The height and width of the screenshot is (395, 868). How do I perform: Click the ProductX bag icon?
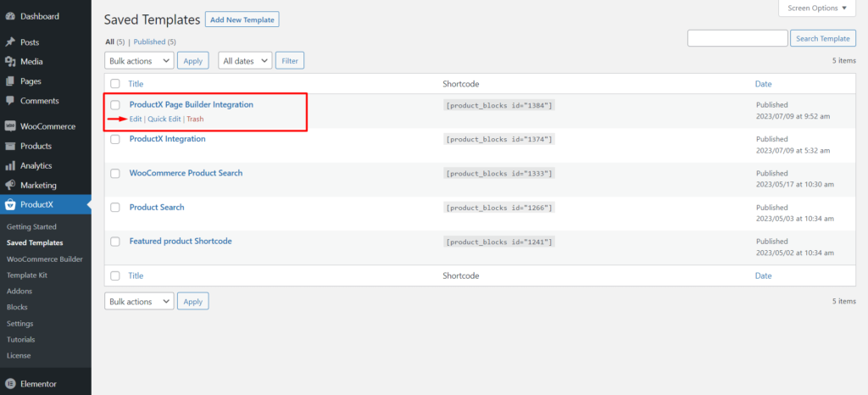click(10, 204)
